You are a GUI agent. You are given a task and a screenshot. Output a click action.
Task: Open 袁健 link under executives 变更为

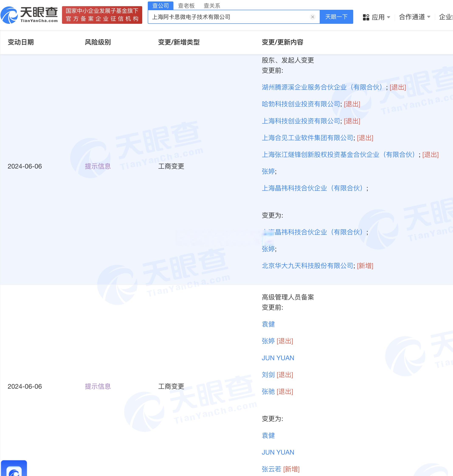click(268, 435)
